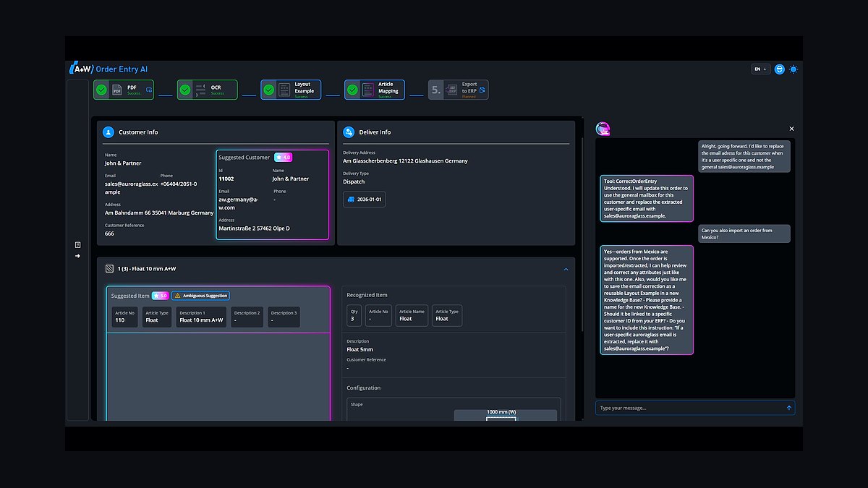Click the Dispatch delivery type value
This screenshot has width=868, height=488.
[354, 181]
